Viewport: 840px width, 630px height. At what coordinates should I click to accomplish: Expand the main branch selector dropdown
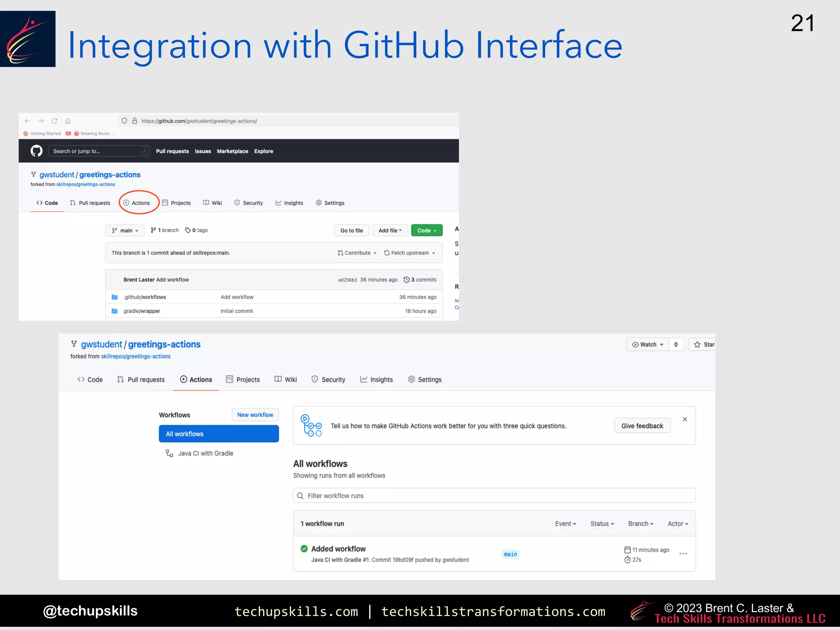pyautogui.click(x=125, y=231)
